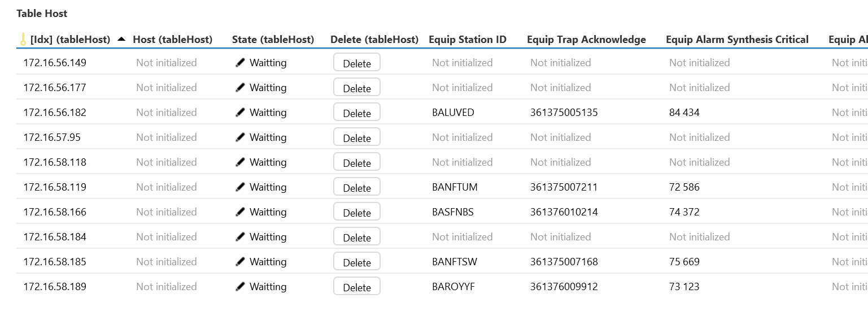Click pencil icon in row 172.16.58.119
This screenshot has width=868, height=315.
[x=241, y=187]
